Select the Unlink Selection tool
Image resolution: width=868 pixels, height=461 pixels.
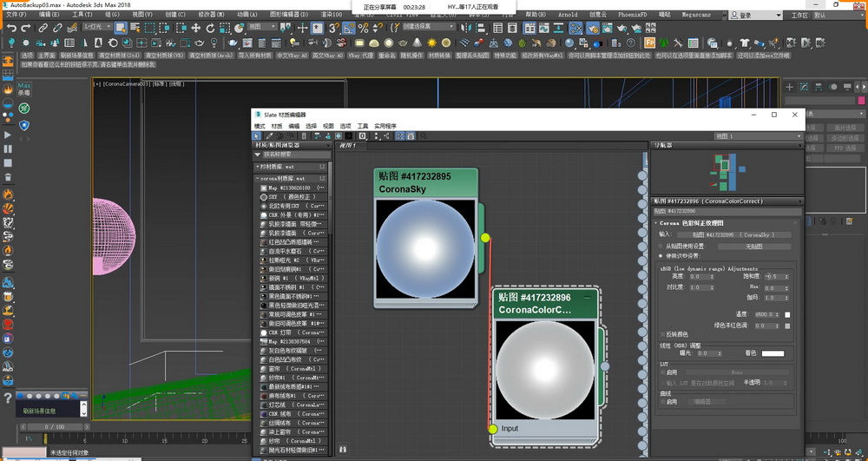tap(57, 28)
